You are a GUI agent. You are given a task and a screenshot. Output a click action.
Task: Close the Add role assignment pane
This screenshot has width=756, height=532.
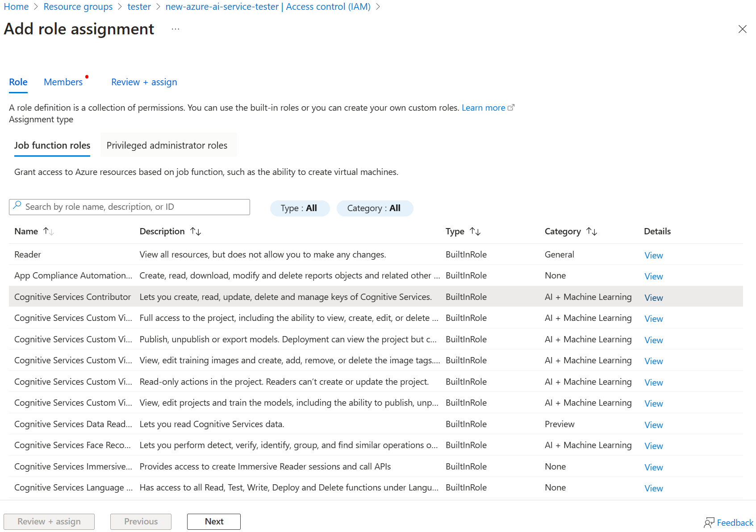click(742, 29)
